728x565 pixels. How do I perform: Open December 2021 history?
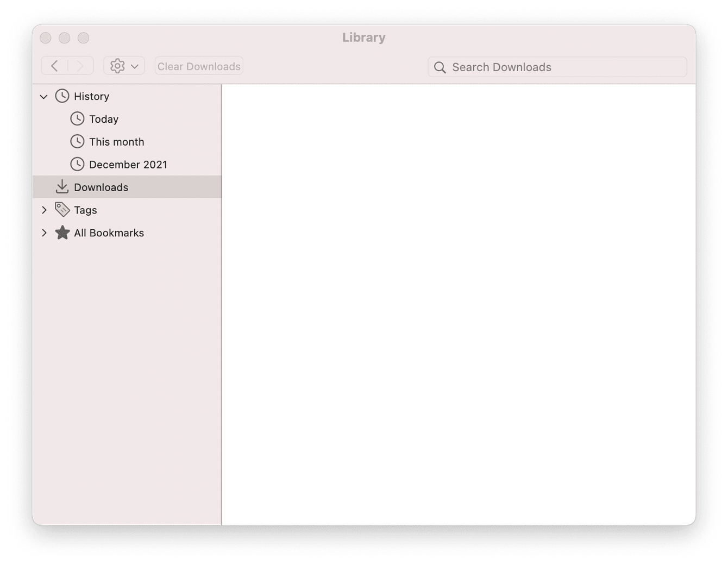(128, 164)
